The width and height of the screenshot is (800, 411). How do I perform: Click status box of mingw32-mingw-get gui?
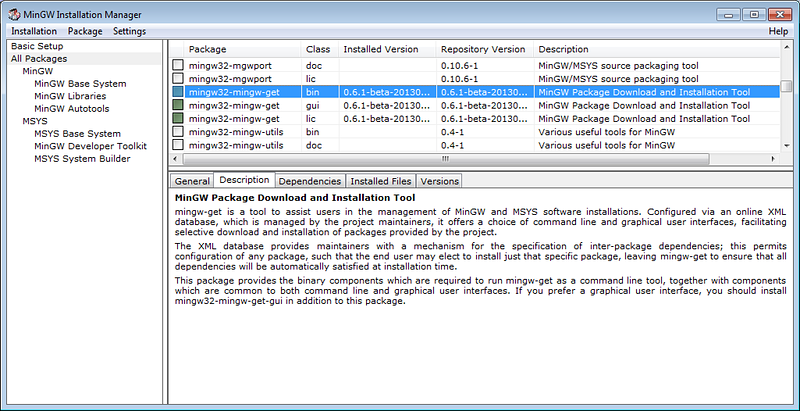point(178,105)
